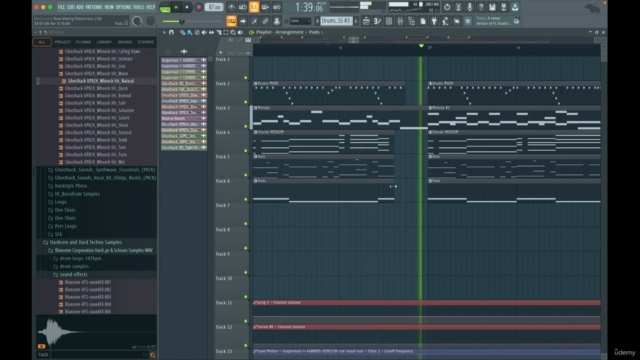Expand the Hardstyle Phera folder
Image resolution: width=640 pixels, height=360 pixels.
coord(70,186)
